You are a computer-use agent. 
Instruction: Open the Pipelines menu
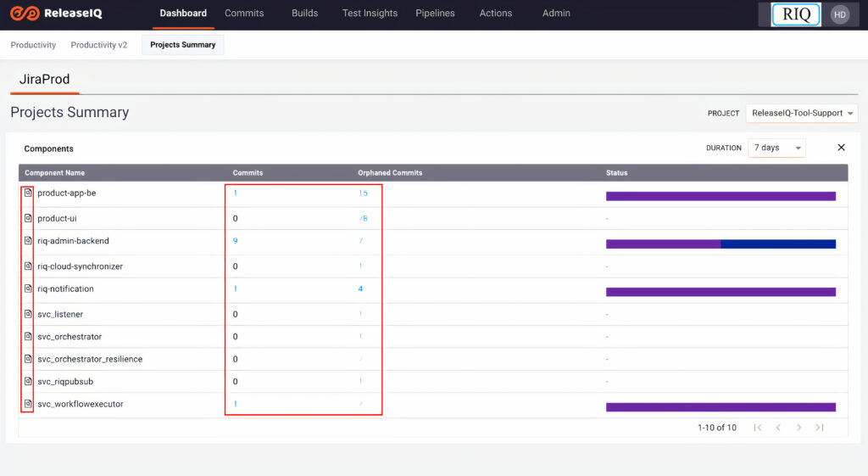click(435, 14)
